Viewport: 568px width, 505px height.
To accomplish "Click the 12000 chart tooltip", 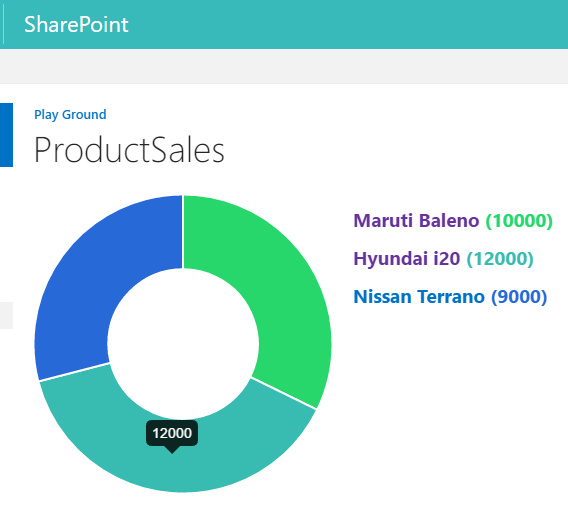I will [172, 433].
